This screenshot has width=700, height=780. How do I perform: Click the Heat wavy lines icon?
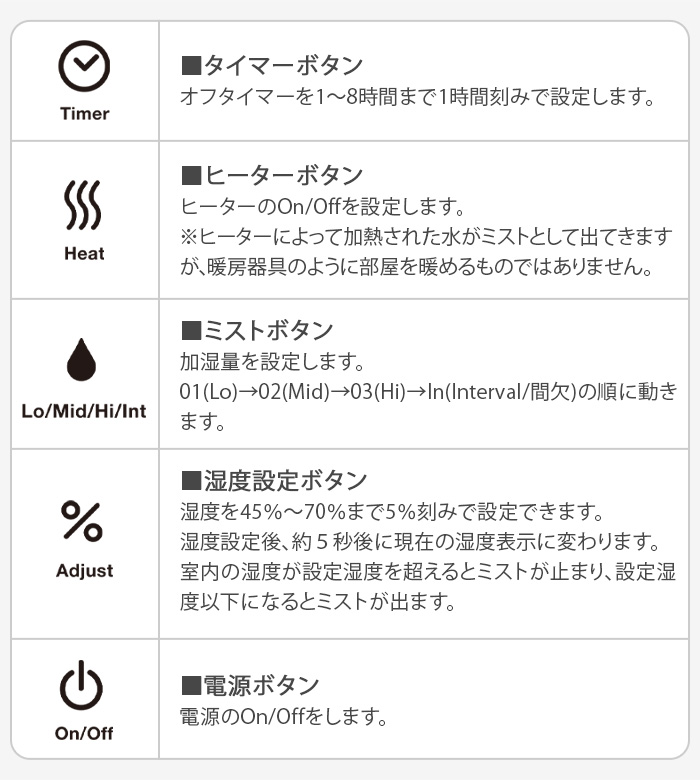coord(83,205)
